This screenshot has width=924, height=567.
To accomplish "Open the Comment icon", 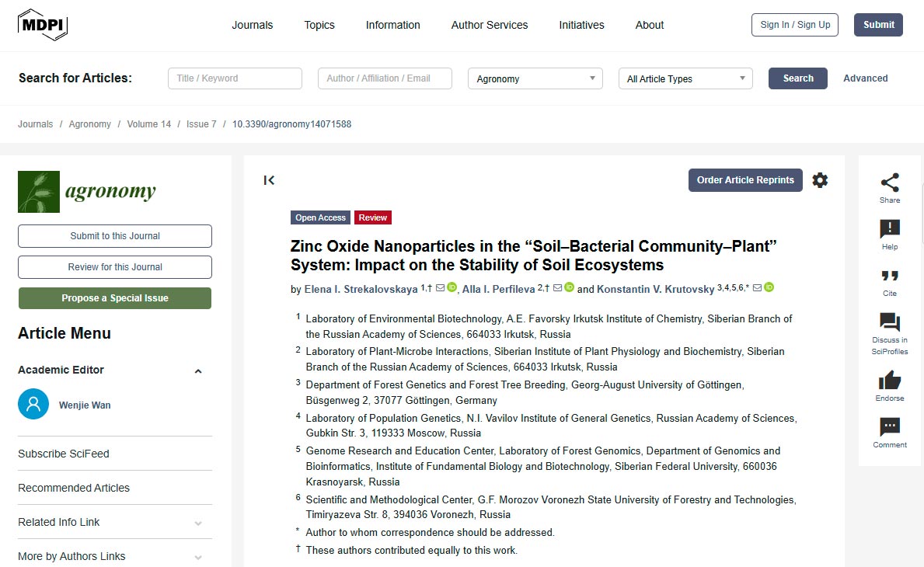I will pyautogui.click(x=890, y=427).
